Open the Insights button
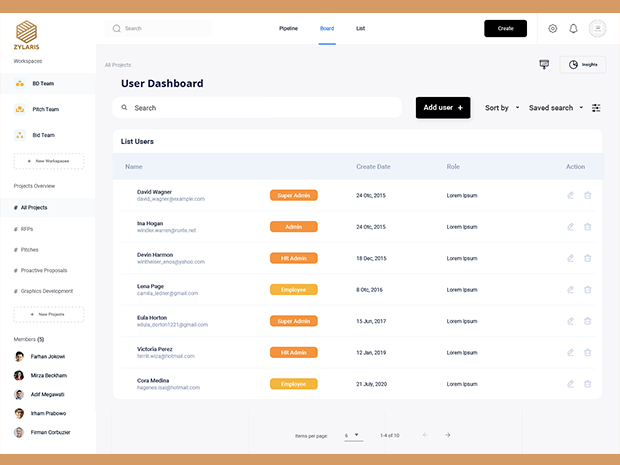Viewport: 620px width, 465px height. (x=582, y=64)
